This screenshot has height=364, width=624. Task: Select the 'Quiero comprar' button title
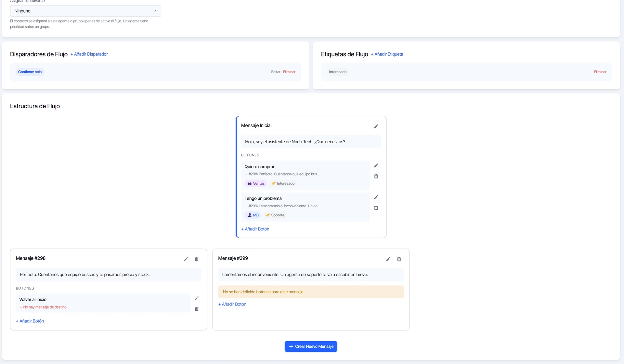point(259,167)
